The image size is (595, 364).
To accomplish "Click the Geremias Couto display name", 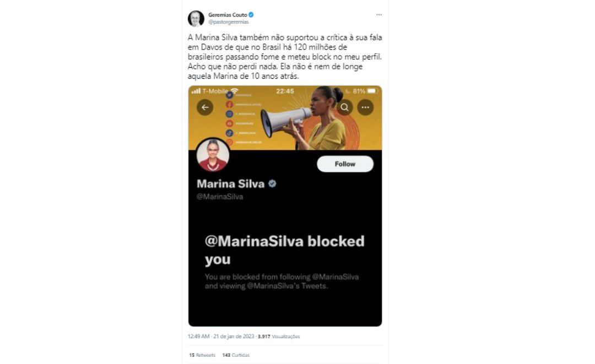I will coord(228,15).
